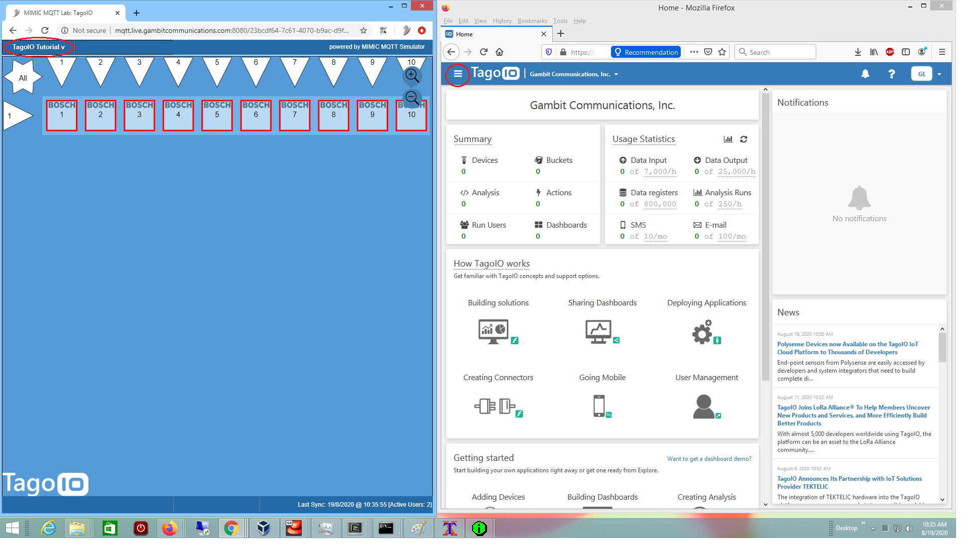980x552 pixels.
Task: Open the Usage Statistics chart icon
Action: click(728, 139)
